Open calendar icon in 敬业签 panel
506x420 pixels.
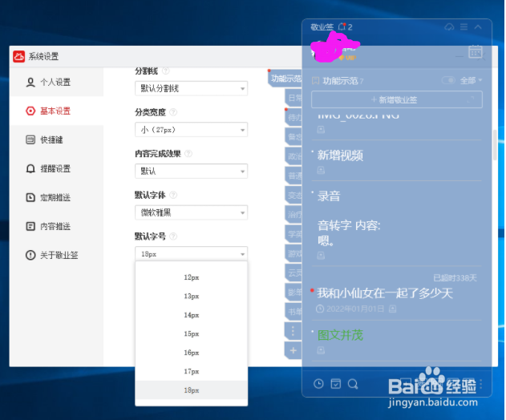pyautogui.click(x=476, y=51)
